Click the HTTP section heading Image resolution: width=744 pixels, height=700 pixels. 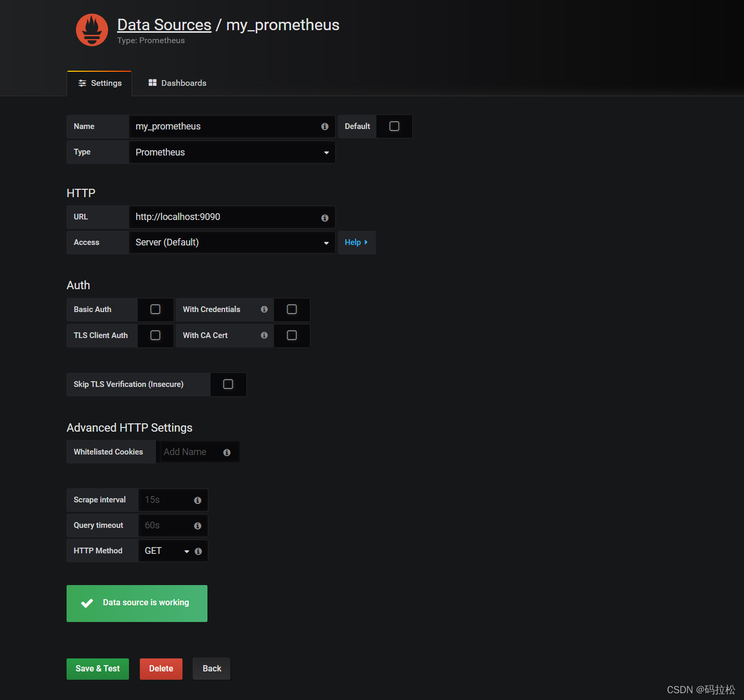tap(81, 193)
